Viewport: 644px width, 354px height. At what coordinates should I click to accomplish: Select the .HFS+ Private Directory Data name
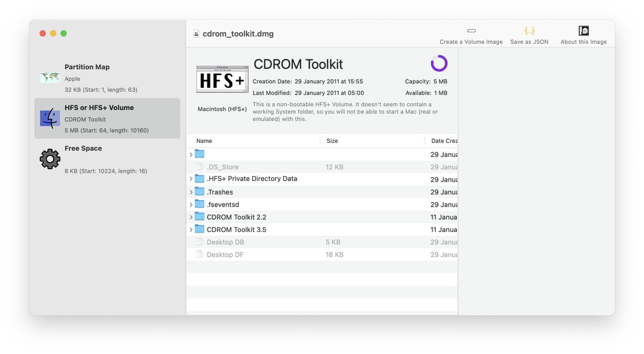click(x=252, y=179)
